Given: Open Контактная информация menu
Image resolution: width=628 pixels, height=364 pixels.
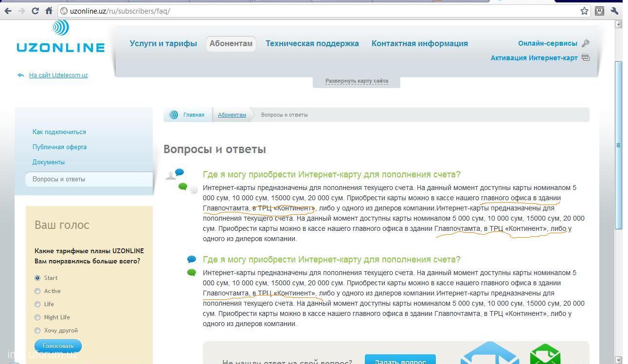Looking at the screenshot, I should 420,43.
